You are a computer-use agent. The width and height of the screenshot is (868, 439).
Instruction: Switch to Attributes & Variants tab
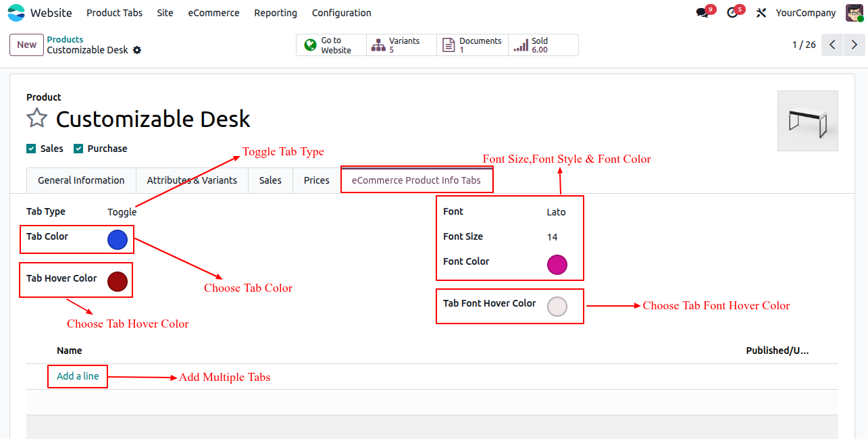click(192, 180)
